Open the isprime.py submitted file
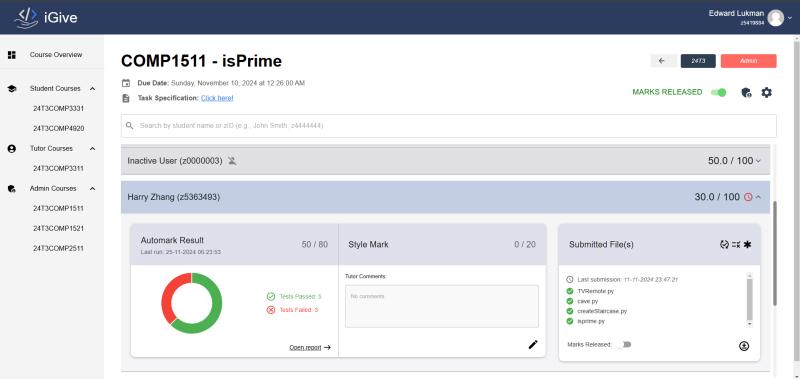Viewport: 800px width, 379px height. point(591,321)
